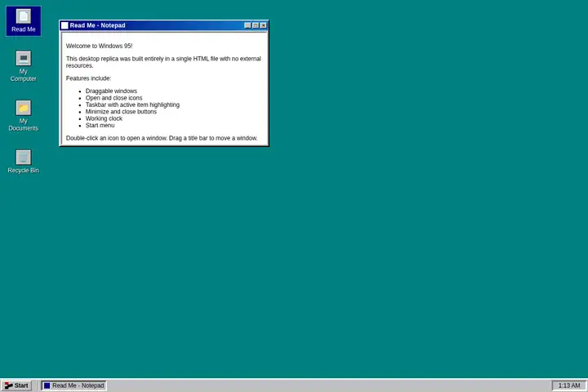Select the My Documents folder icon

tap(23, 115)
